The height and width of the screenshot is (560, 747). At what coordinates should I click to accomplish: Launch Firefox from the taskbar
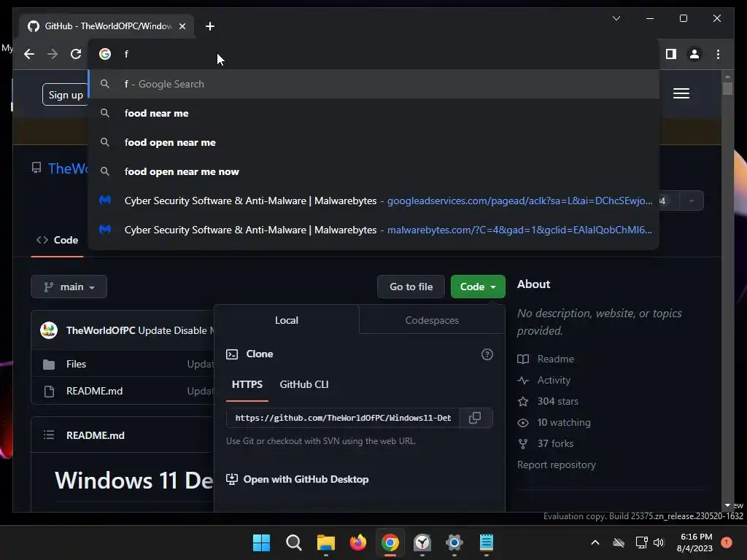coord(357,542)
